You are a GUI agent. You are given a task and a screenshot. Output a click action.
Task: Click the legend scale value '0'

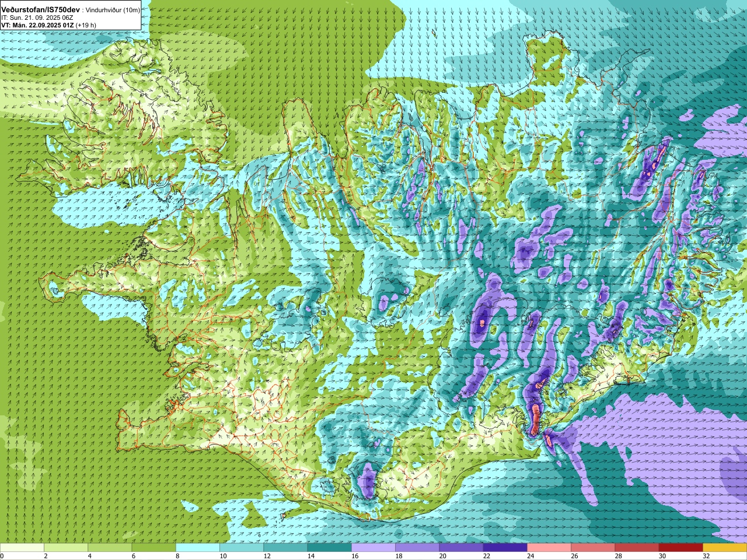2,556
